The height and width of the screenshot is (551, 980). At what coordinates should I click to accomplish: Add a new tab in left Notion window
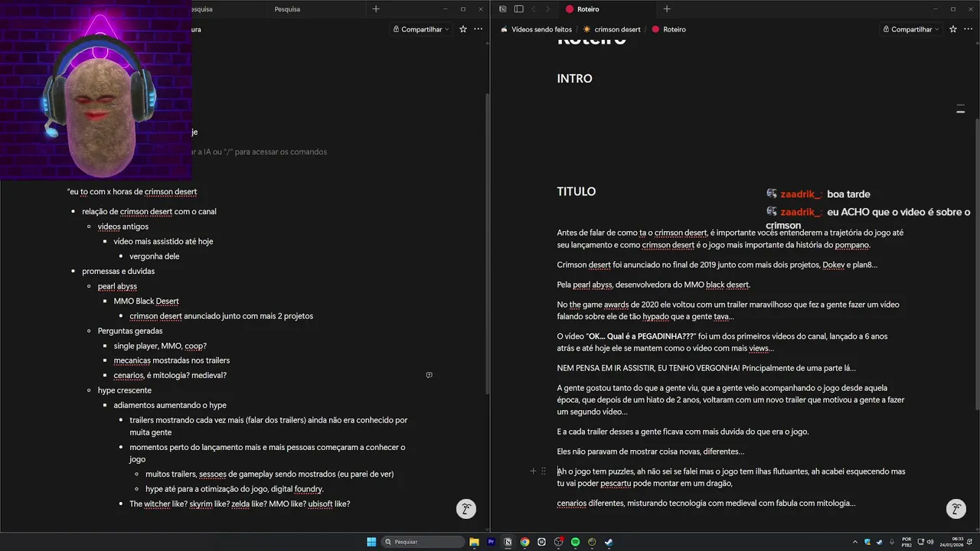375,9
